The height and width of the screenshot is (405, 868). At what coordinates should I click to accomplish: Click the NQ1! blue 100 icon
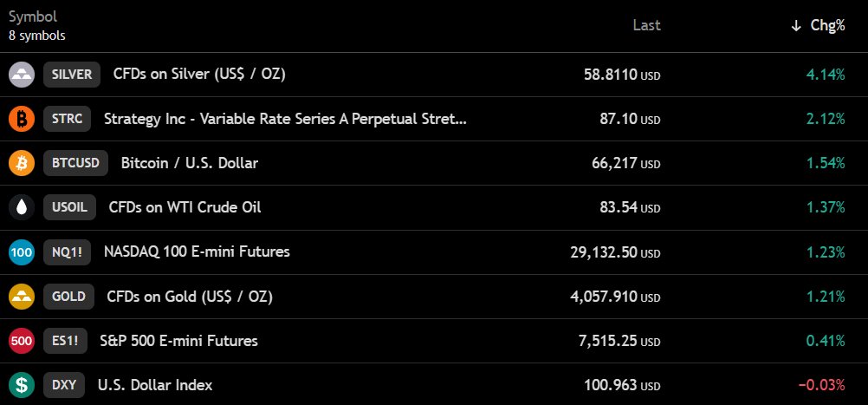click(22, 252)
